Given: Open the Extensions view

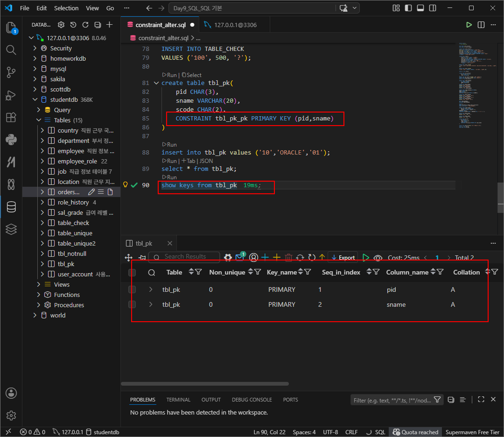Looking at the screenshot, I should [11, 117].
